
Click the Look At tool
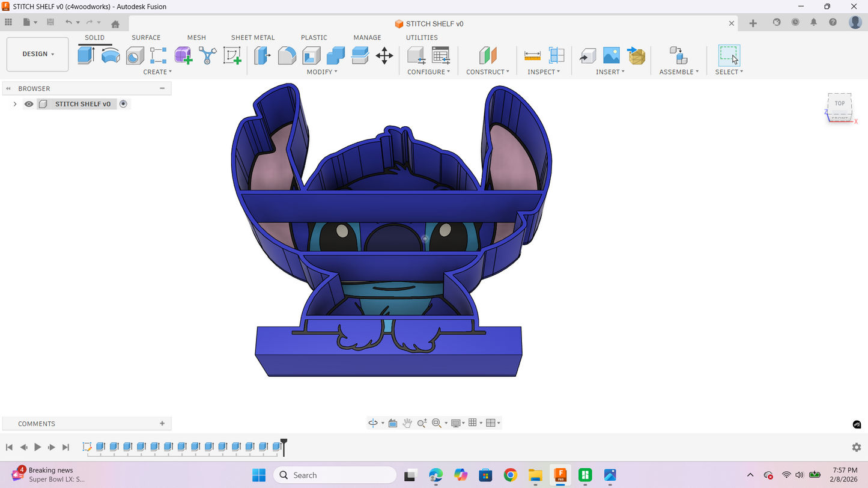pyautogui.click(x=393, y=423)
